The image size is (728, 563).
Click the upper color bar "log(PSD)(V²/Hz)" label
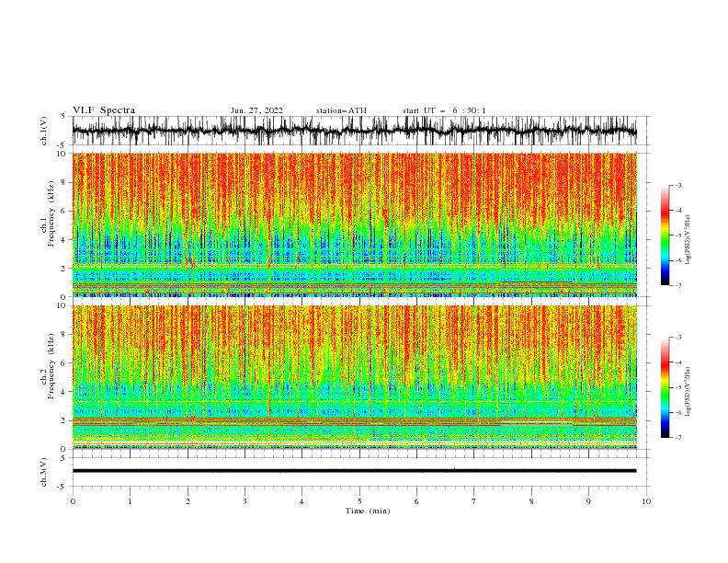pyautogui.click(x=688, y=240)
